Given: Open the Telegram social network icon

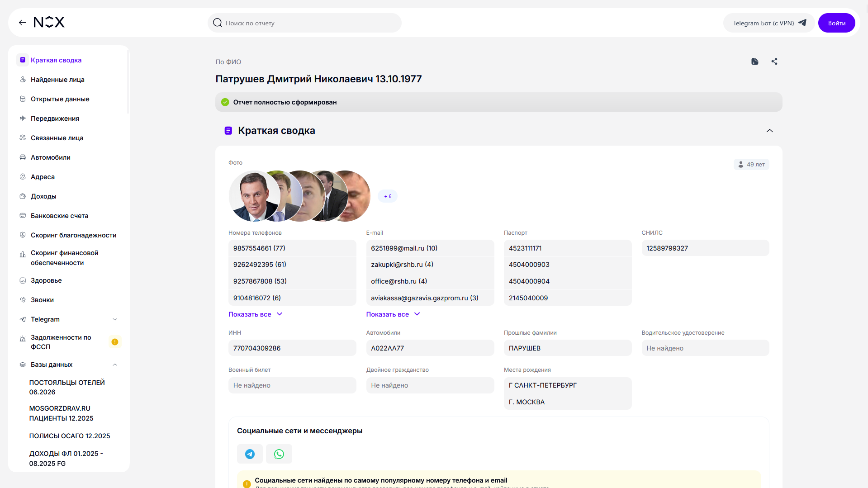Looking at the screenshot, I should coord(250,454).
